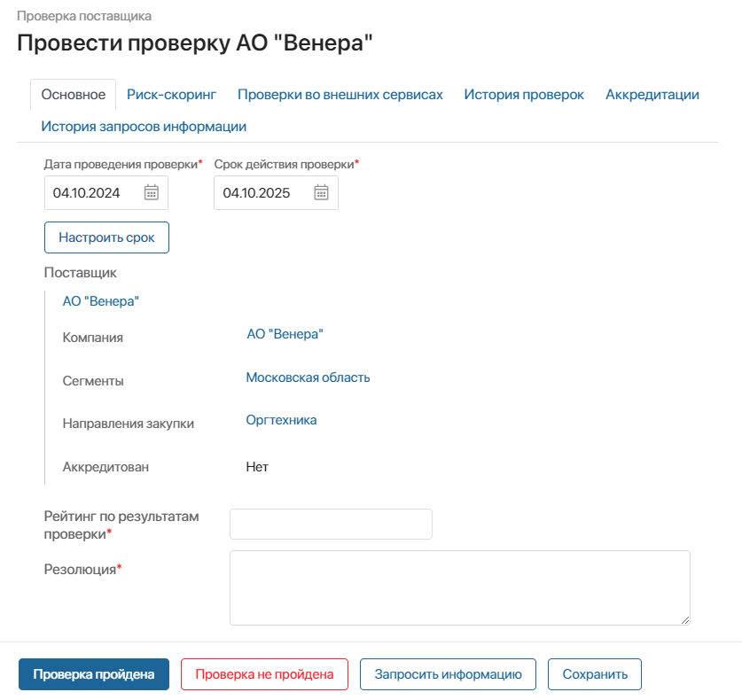This screenshot has width=742, height=700.
Task: Open the "Оргтехника" purchase direction link
Action: click(283, 419)
